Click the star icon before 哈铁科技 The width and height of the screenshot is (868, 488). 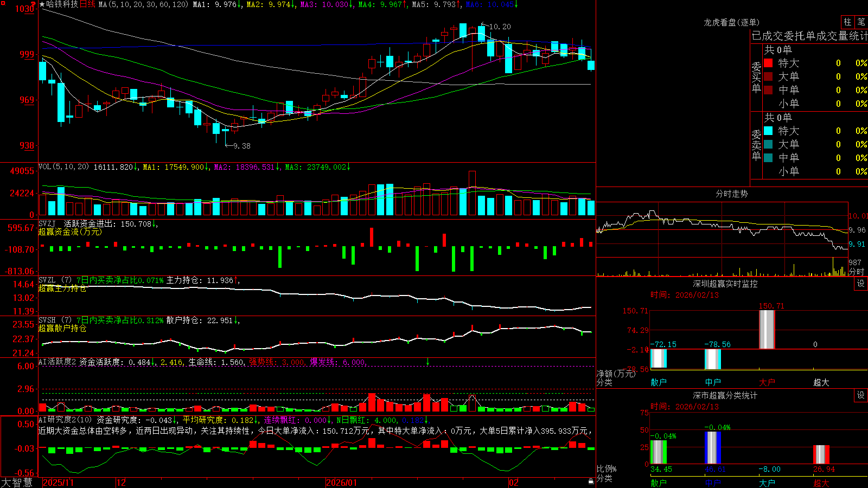point(42,4)
